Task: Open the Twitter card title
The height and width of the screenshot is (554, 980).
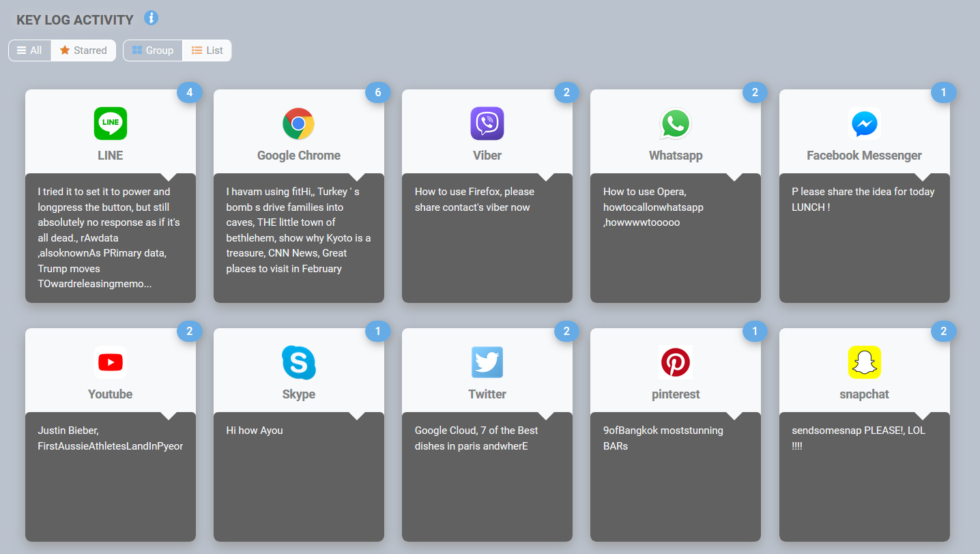Action: tap(487, 394)
